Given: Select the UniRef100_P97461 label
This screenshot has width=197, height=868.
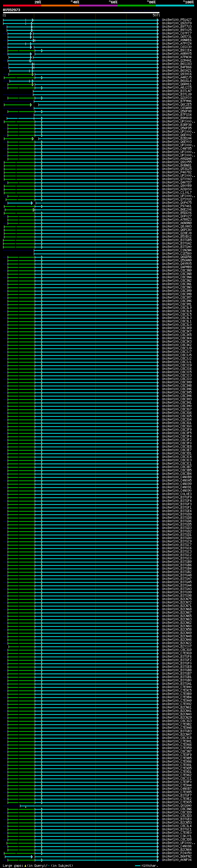Looking at the screenshot, I should [x=177, y=206].
